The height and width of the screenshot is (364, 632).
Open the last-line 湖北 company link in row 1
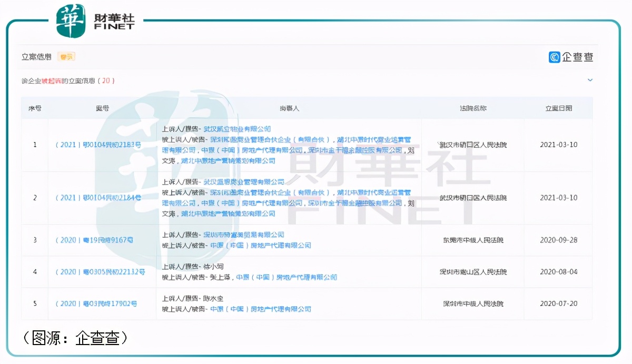click(228, 160)
